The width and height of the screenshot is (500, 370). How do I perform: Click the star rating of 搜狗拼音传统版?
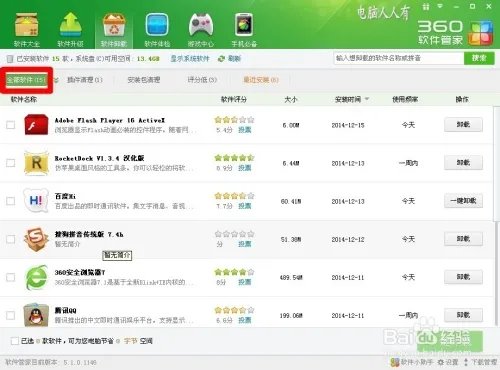234,234
